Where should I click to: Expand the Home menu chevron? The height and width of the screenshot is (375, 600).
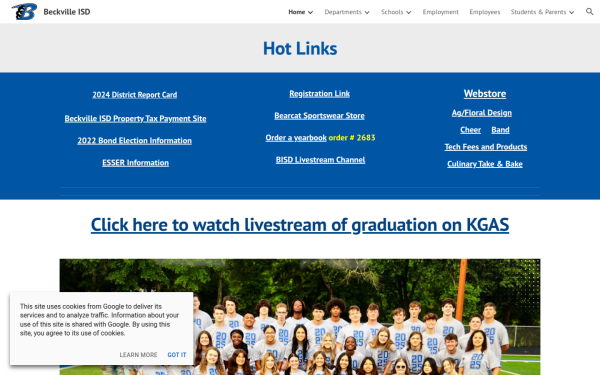310,12
